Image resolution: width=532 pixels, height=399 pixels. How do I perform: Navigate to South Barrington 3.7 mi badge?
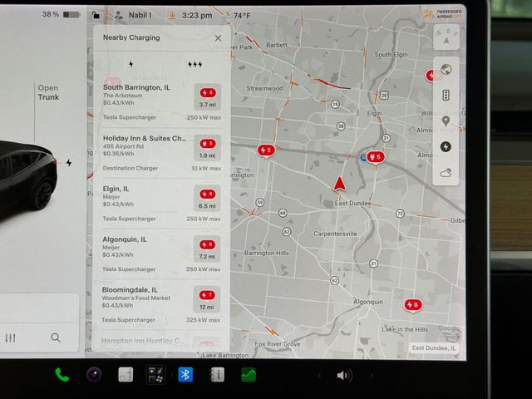(208, 97)
